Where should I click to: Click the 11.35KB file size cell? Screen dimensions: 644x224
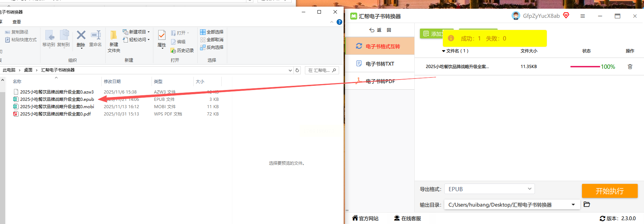pos(529,67)
